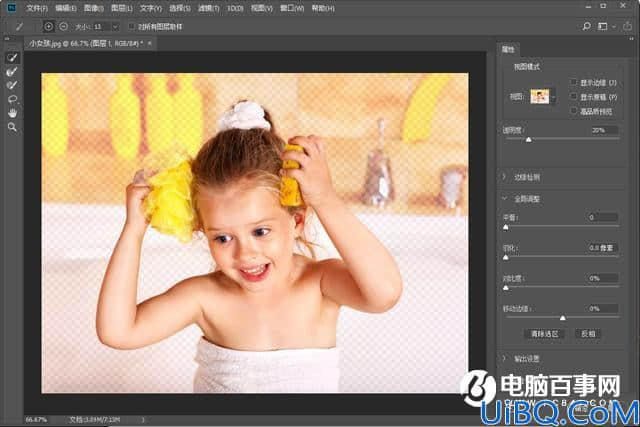Enable 显示边缘 (J) checkbox
The image size is (640, 427).
coord(573,82)
